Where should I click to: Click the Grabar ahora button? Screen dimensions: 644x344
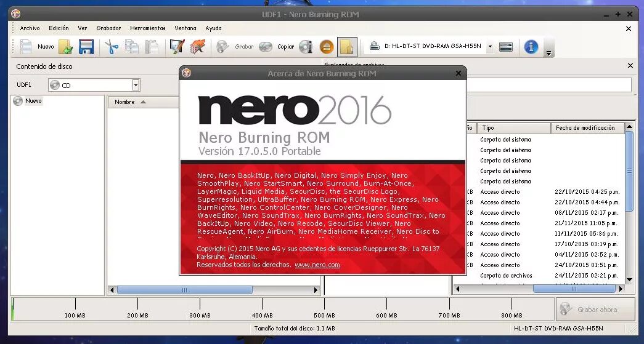(595, 310)
